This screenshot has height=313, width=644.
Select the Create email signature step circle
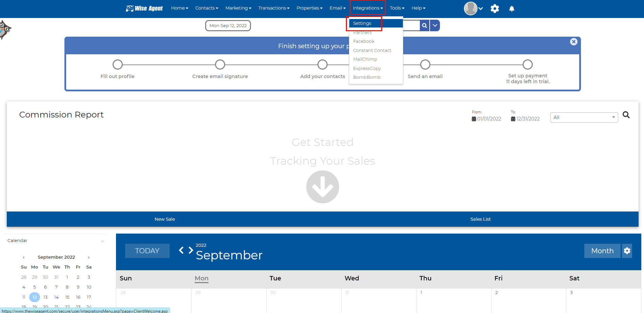[220, 65]
